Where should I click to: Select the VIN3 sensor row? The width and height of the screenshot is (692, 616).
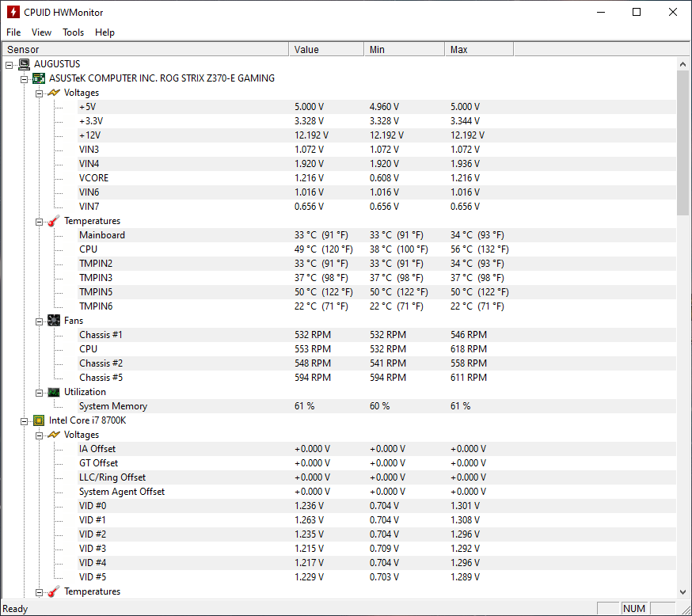click(x=377, y=150)
